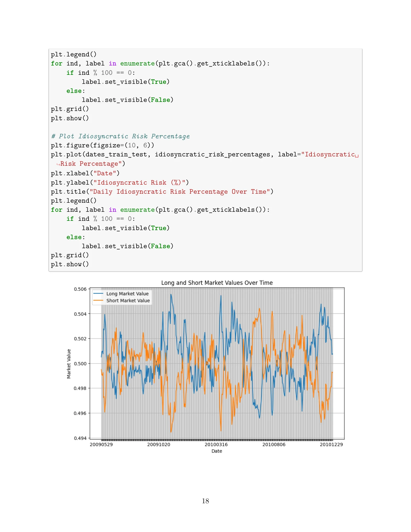Screen dimensions: 411x532
Task: Click the final plt.show() code line
Action: pos(70,264)
